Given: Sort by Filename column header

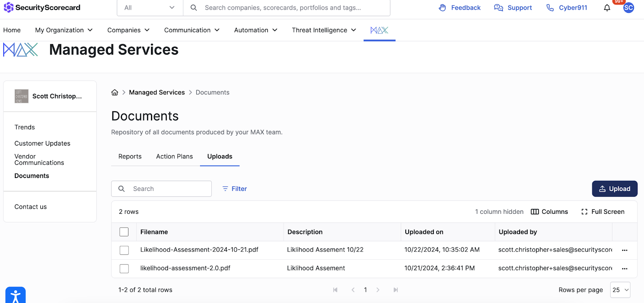Looking at the screenshot, I should (154, 232).
